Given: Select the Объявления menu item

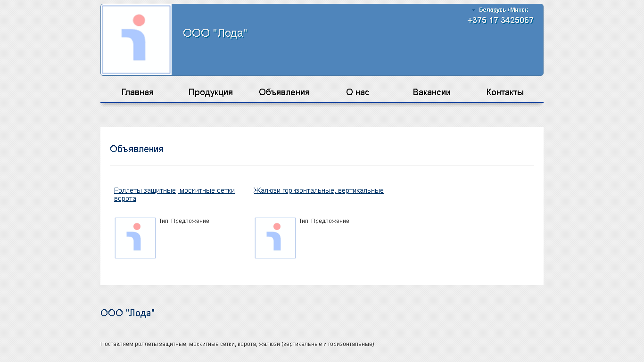Looking at the screenshot, I should click(x=284, y=92).
